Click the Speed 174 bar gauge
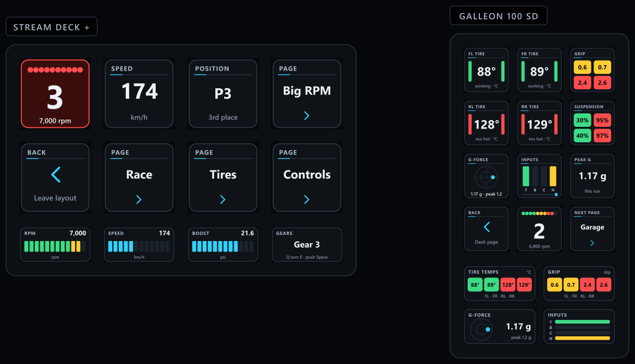 139,245
